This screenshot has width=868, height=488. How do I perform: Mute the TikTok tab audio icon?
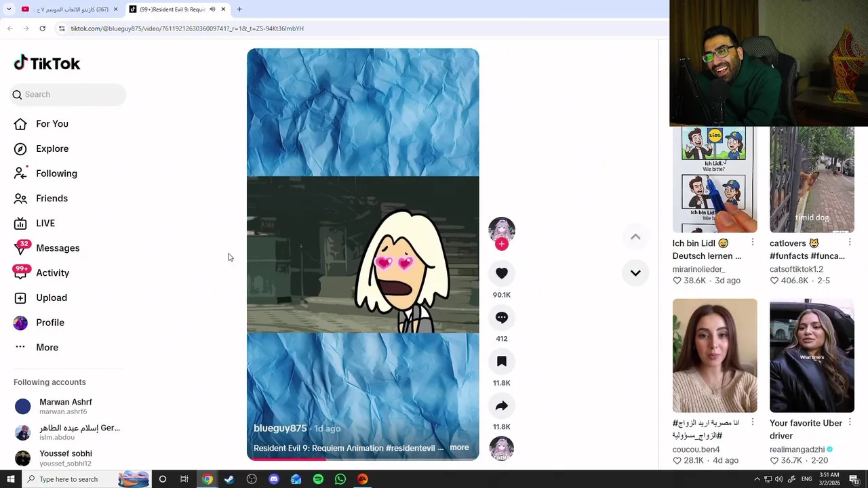(x=212, y=9)
